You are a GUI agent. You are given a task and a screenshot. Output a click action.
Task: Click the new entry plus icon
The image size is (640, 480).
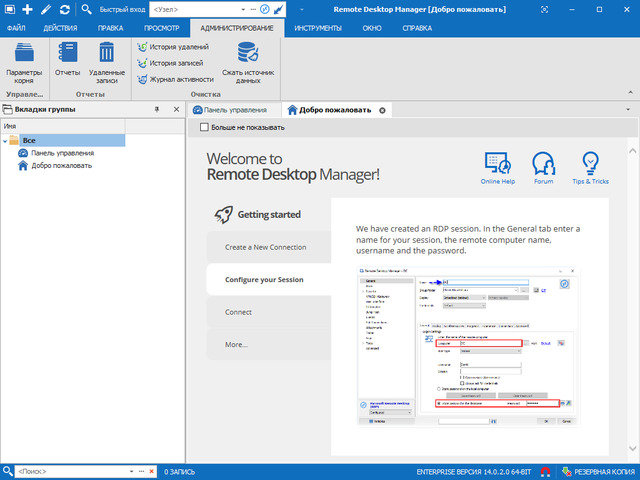[x=27, y=9]
